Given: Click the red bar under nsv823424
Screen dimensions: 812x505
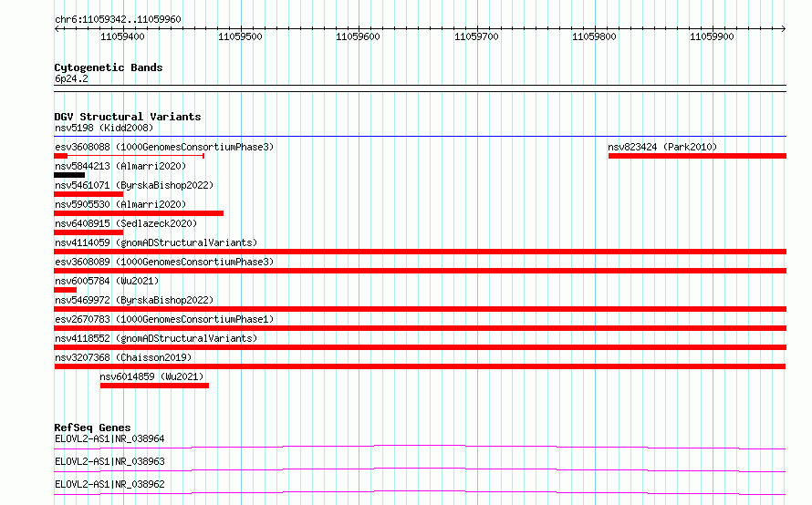Looking at the screenshot, I should 697,156.
